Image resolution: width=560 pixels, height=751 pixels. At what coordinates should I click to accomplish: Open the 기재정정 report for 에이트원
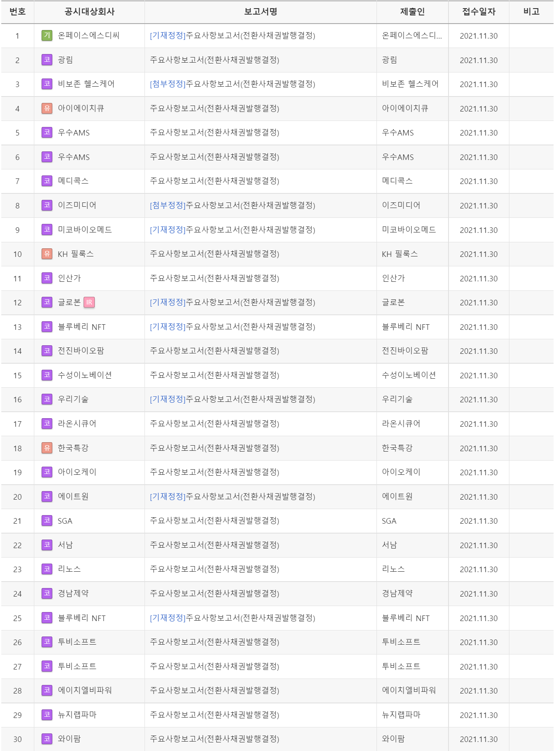click(x=232, y=496)
